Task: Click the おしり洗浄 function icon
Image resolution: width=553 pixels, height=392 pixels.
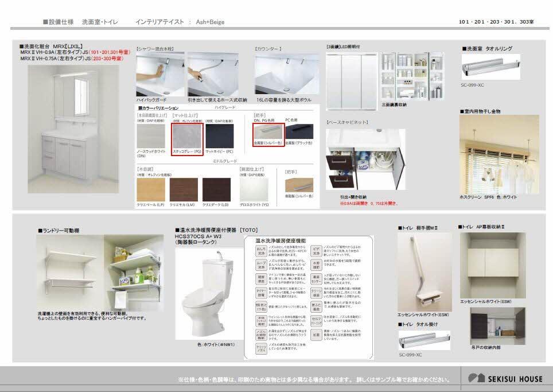Action: tap(261, 251)
